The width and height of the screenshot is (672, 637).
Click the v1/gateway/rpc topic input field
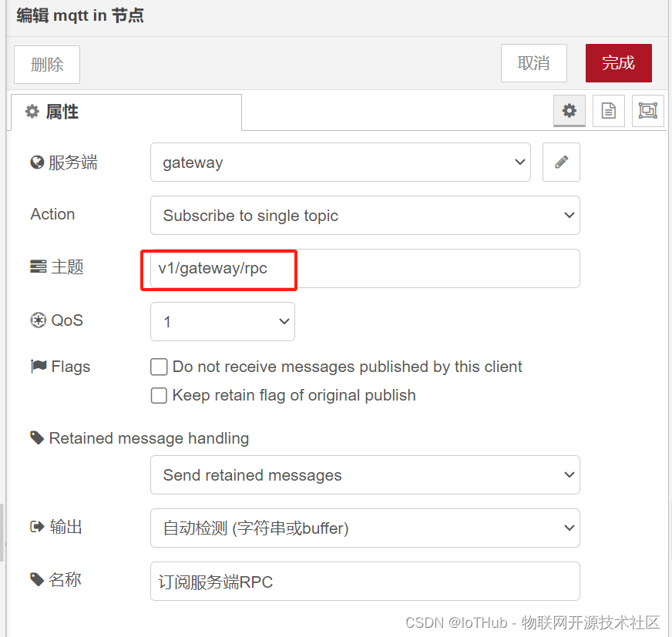218,270
